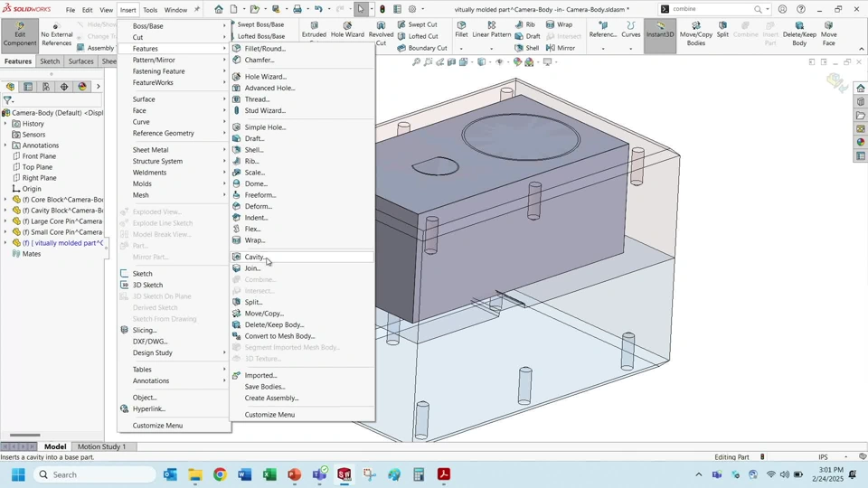Open the ConfigurationManager tab icon
Screen dimensions: 868x488
click(x=46, y=87)
